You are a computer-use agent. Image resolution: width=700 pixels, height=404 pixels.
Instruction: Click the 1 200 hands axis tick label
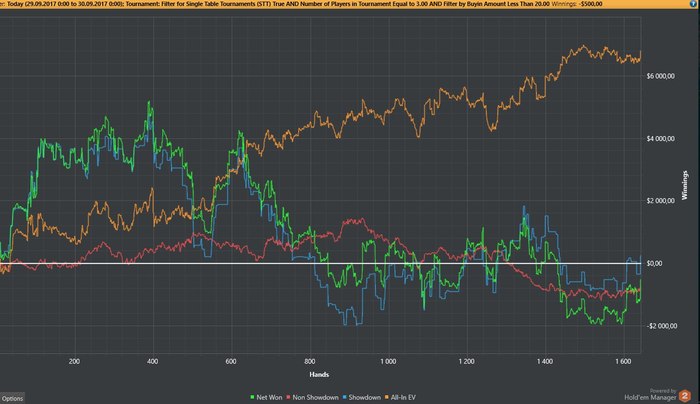pos(467,361)
